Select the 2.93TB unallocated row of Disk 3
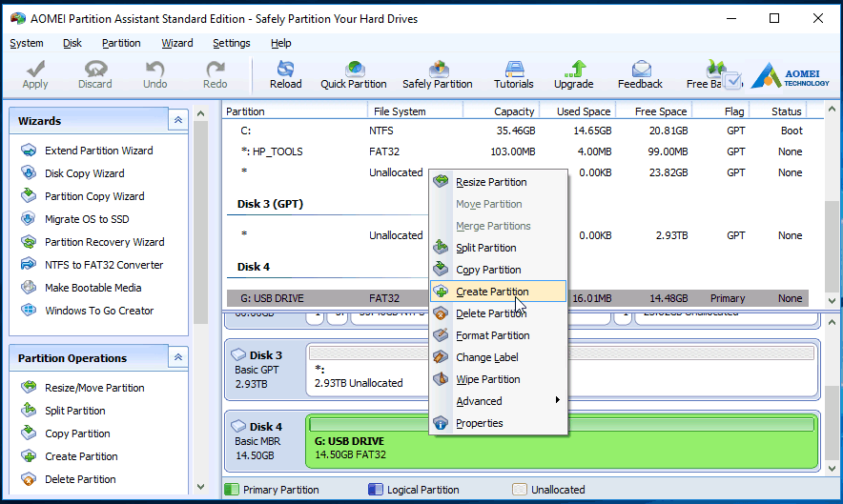This screenshot has width=843, height=504. click(518, 235)
